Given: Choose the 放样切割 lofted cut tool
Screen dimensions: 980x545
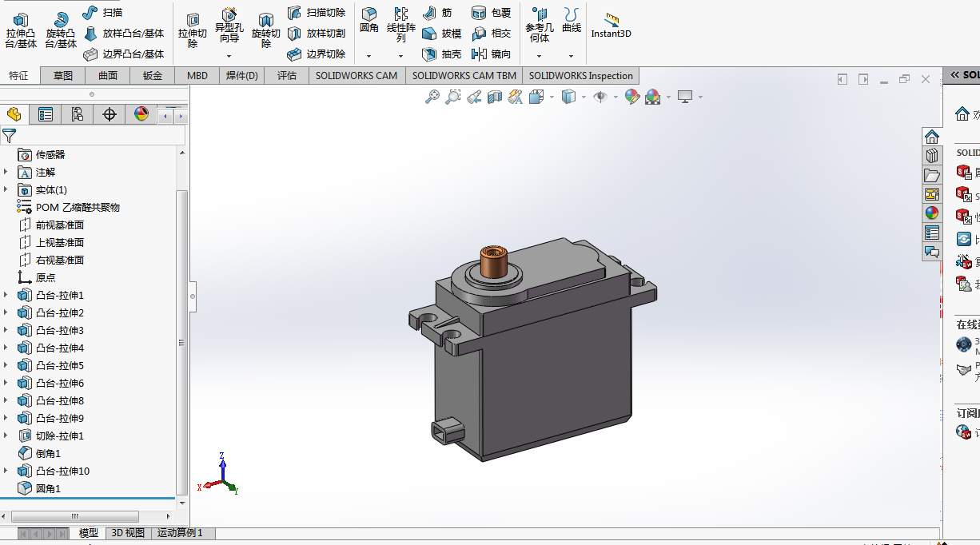Looking at the screenshot, I should pyautogui.click(x=316, y=34).
